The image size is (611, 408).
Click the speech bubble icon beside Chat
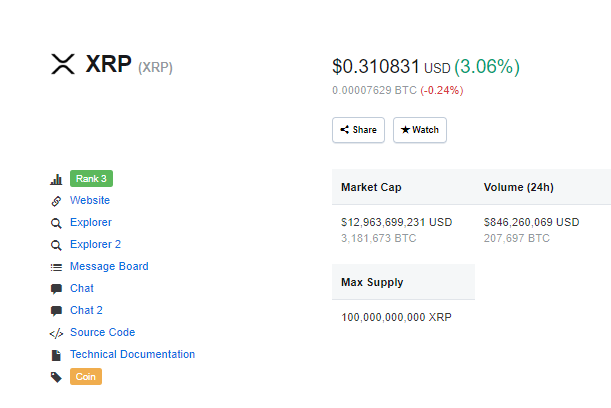coord(56,289)
